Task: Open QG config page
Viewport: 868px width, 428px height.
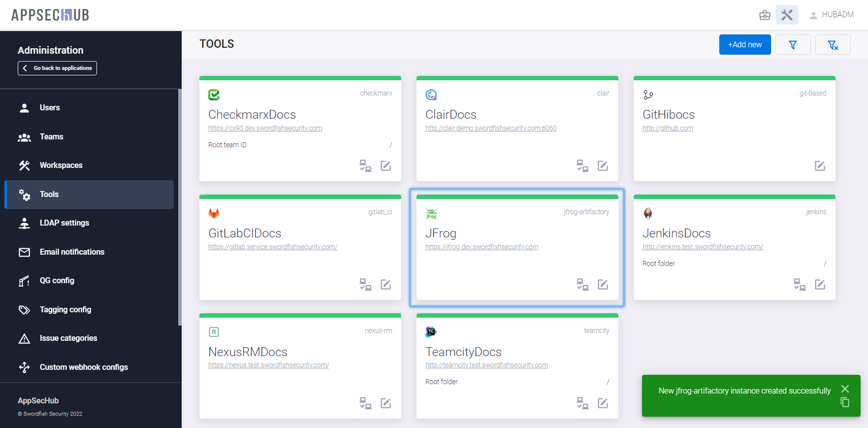Action: click(57, 281)
